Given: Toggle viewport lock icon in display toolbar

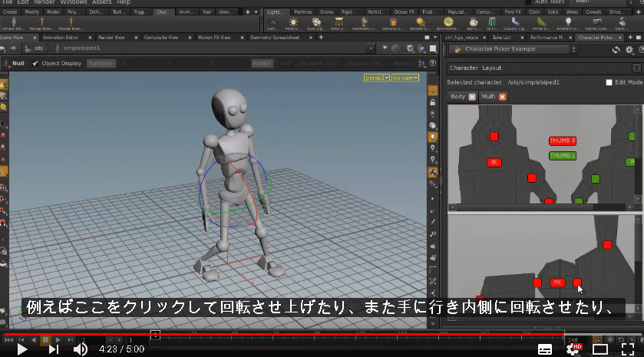Looking at the screenshot, I should click(x=432, y=102).
